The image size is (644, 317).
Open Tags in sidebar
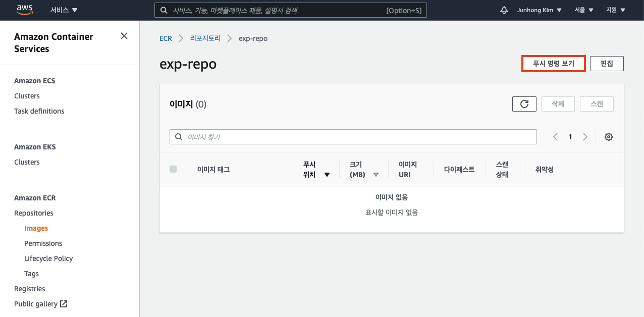click(31, 274)
